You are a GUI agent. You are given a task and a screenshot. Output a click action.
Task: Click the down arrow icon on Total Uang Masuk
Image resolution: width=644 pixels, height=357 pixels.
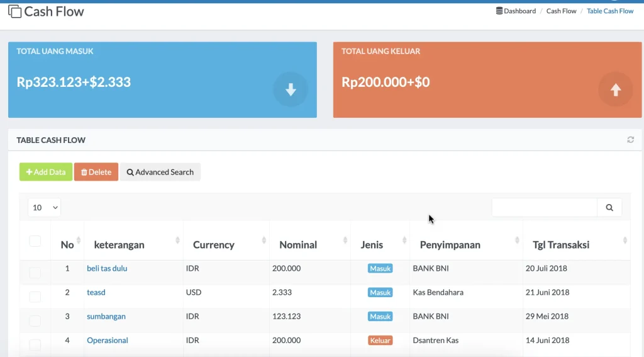point(291,90)
